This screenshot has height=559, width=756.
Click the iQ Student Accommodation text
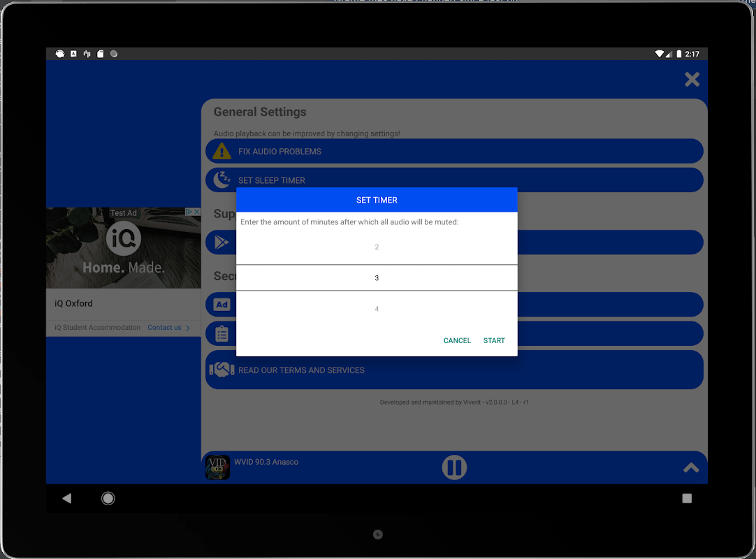click(x=97, y=328)
